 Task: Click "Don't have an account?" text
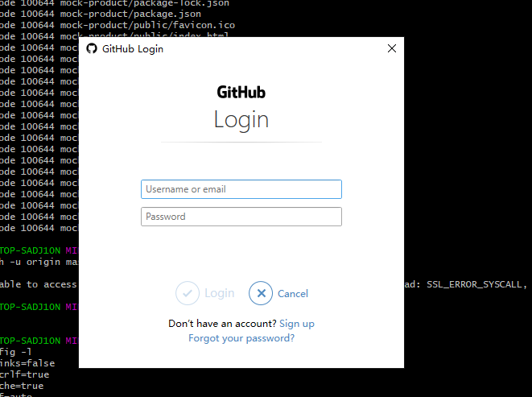223,324
